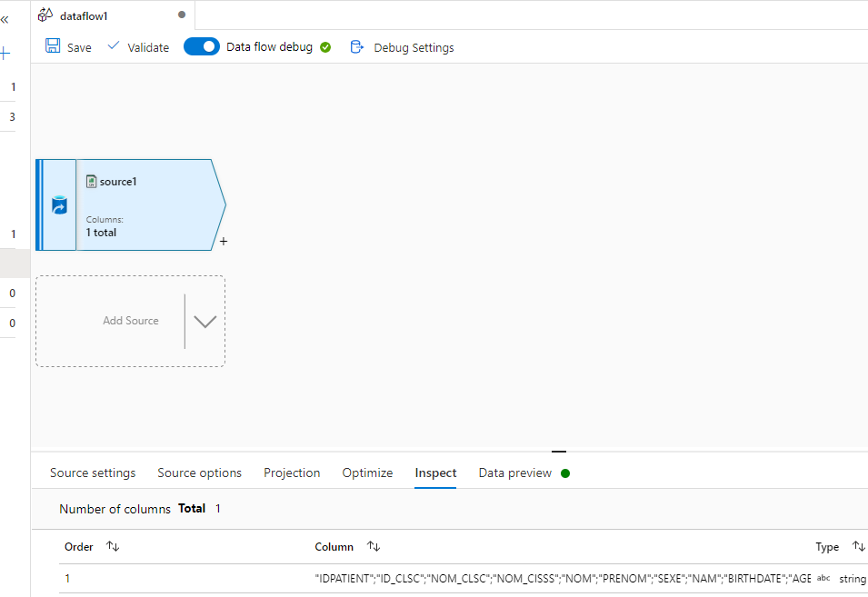Click the plus on source1 node
Viewport: 868px width, 597px height.
coord(223,241)
